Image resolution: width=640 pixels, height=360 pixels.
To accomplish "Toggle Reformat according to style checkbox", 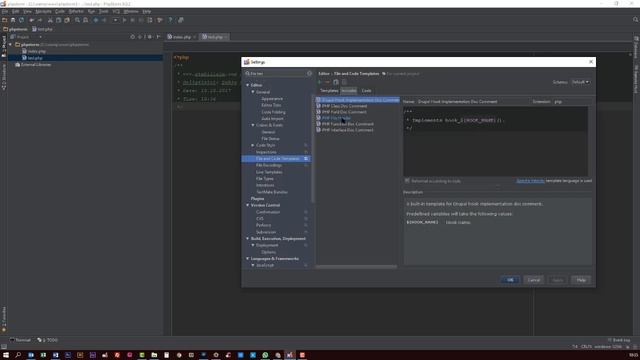I will click(x=407, y=181).
